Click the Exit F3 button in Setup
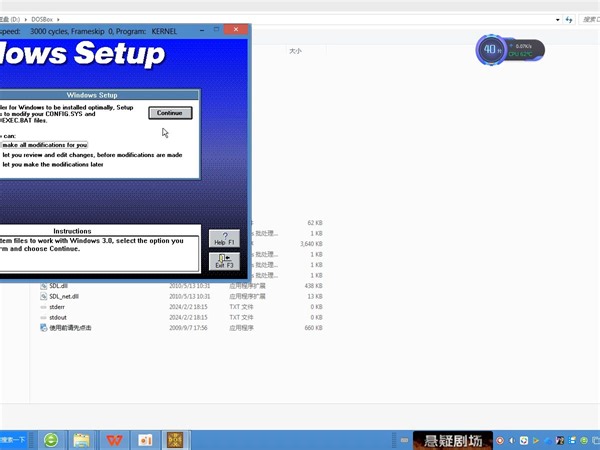This screenshot has height=450, width=600. pyautogui.click(x=224, y=261)
